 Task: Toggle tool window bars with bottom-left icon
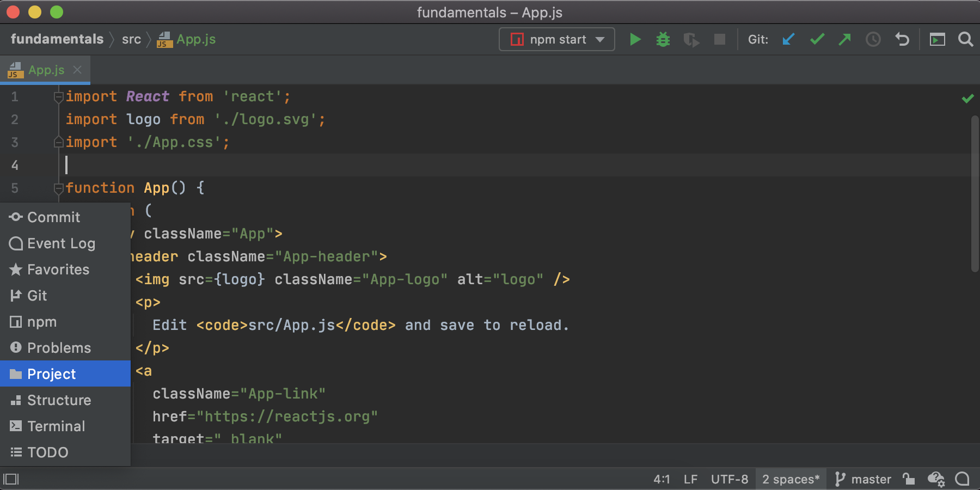(x=11, y=479)
